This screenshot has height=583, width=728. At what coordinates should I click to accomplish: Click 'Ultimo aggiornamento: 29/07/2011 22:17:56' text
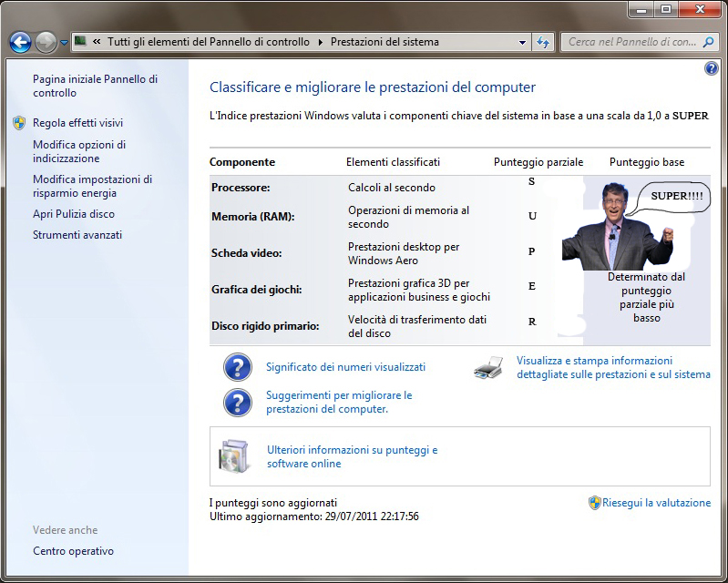[314, 517]
